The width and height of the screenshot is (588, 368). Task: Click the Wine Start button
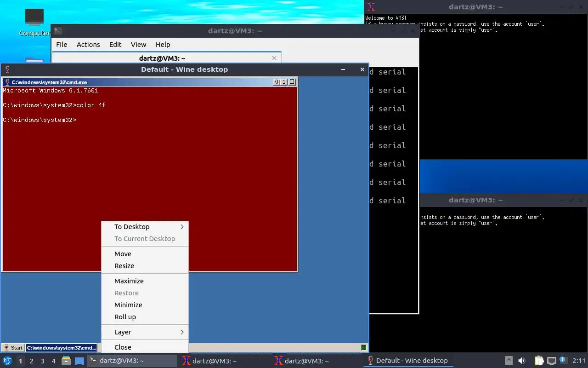coord(13,348)
